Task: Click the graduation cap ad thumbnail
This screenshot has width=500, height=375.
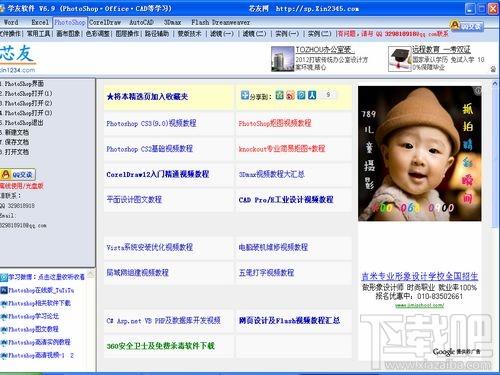Action: point(400,59)
